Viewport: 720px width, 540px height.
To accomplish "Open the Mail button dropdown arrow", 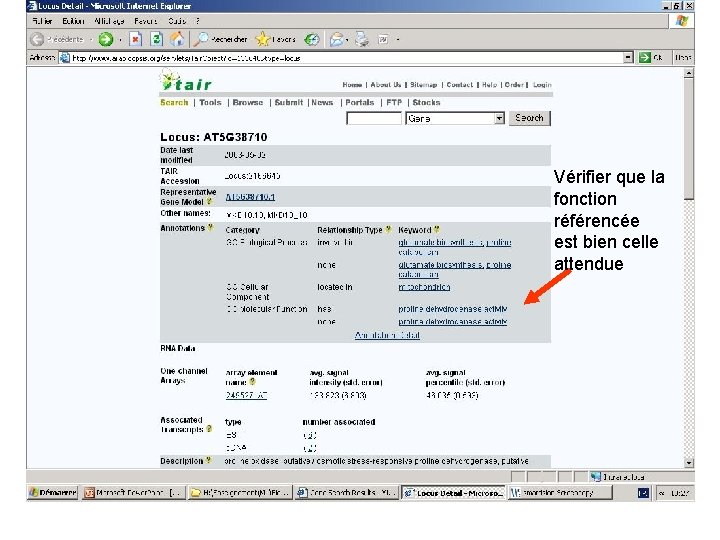I will (x=347, y=40).
